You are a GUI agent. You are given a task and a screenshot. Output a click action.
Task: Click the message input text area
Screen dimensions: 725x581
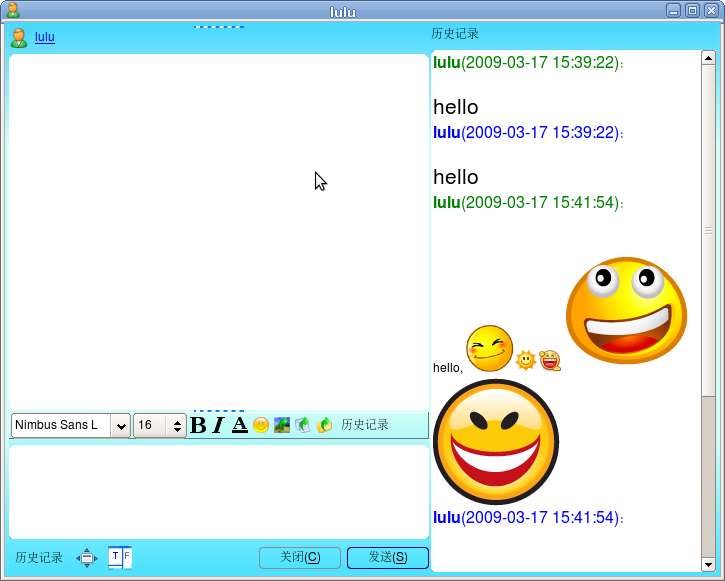click(219, 492)
